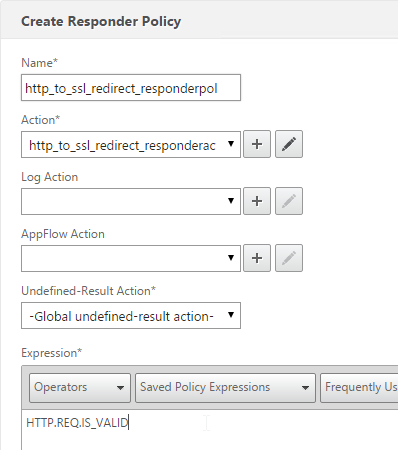Image resolution: width=398 pixels, height=450 pixels.
Task: Click the Name input field
Action: coord(131,87)
